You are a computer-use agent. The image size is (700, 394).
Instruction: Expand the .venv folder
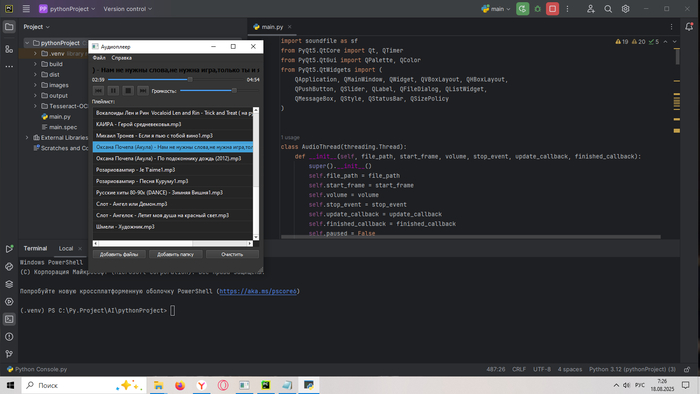[35, 54]
